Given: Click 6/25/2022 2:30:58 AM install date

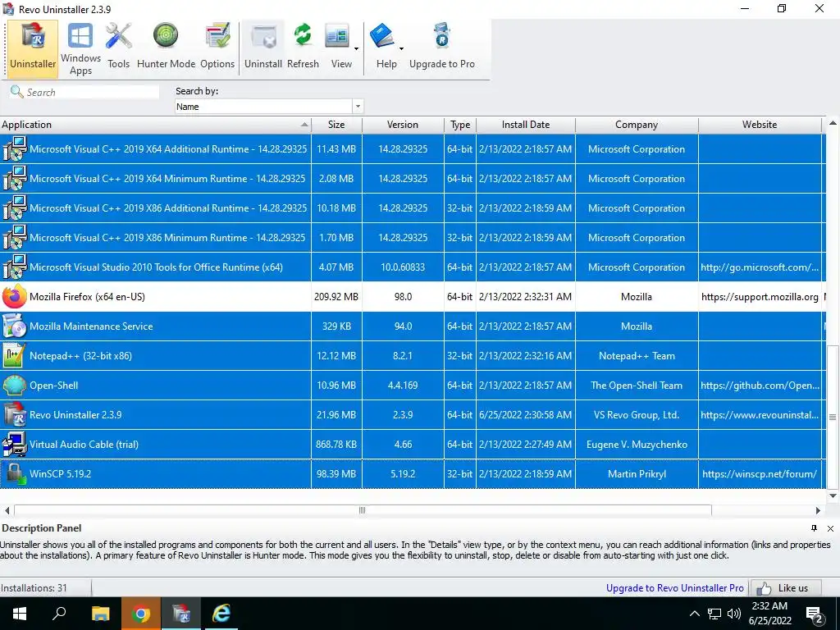Looking at the screenshot, I should 526,414.
